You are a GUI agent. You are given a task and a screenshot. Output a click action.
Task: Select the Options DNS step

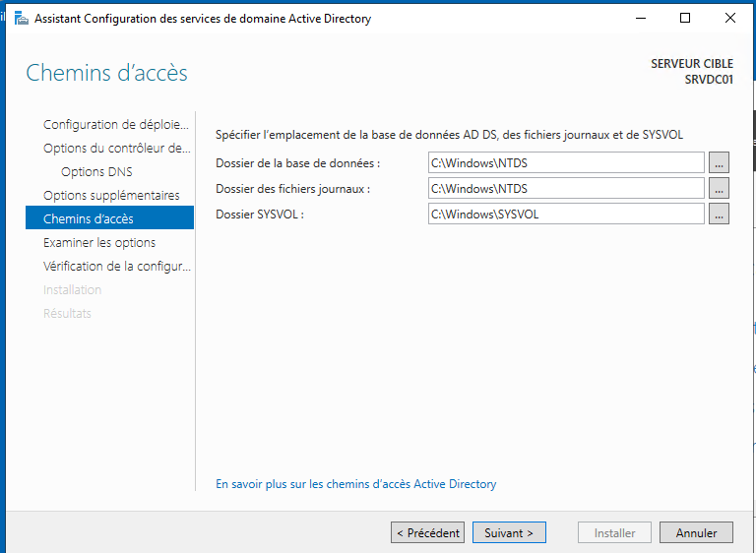coord(96,171)
